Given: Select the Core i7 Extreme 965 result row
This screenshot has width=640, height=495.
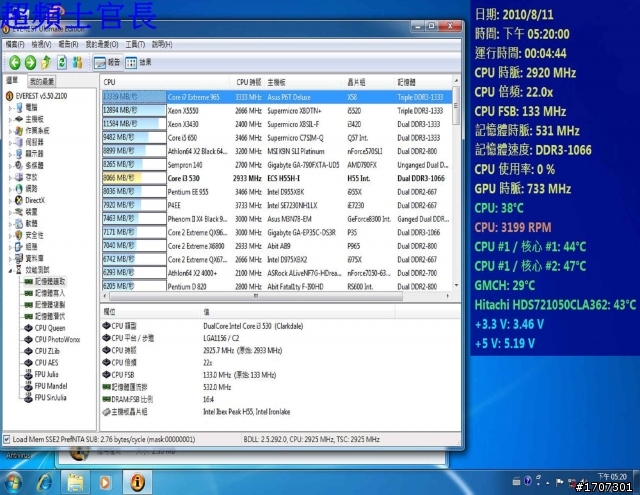Looking at the screenshot, I should (x=277, y=97).
